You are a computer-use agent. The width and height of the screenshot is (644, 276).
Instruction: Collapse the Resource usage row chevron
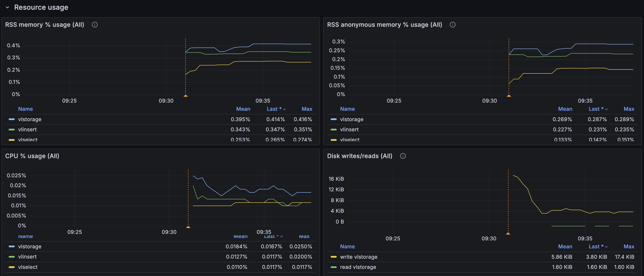pos(7,8)
